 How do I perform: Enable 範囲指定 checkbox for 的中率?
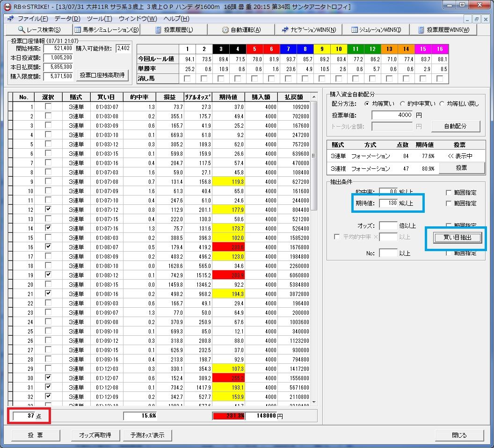pyautogui.click(x=449, y=193)
